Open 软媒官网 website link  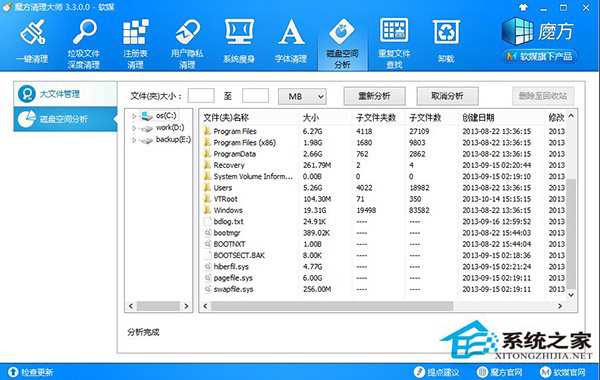pyautogui.click(x=562, y=372)
